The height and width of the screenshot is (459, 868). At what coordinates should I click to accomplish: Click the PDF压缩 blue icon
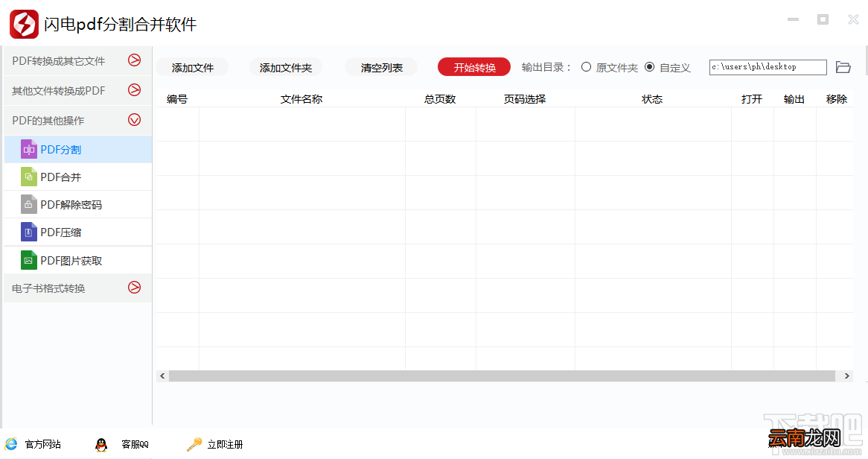(29, 232)
